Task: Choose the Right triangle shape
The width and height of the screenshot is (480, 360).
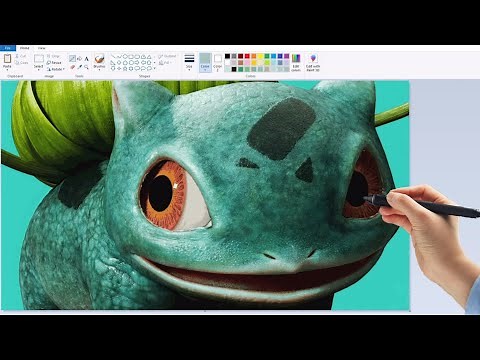Action: 113,62
